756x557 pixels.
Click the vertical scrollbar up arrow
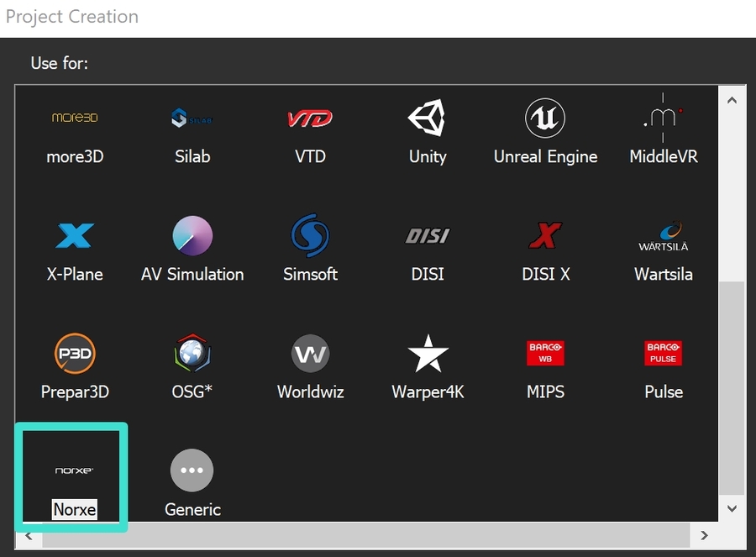(731, 100)
